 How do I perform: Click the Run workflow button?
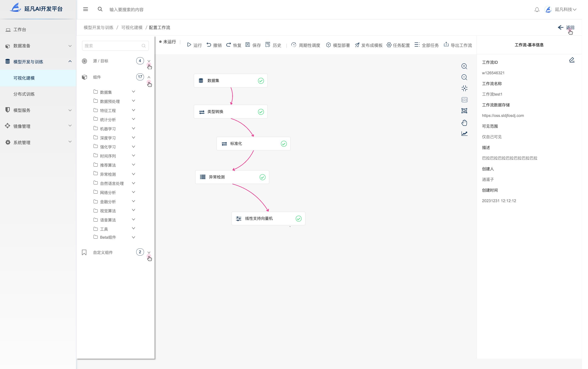click(x=194, y=45)
